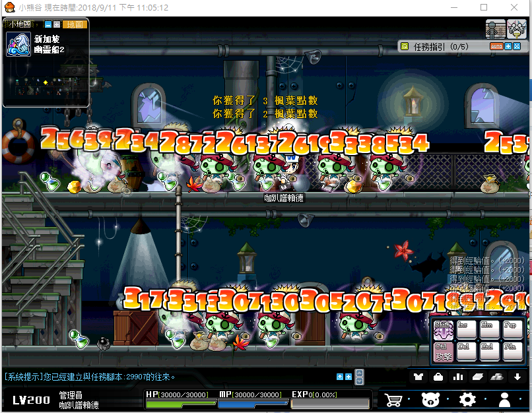
Task: Click the Singapore Merlion map icon
Action: (x=18, y=44)
